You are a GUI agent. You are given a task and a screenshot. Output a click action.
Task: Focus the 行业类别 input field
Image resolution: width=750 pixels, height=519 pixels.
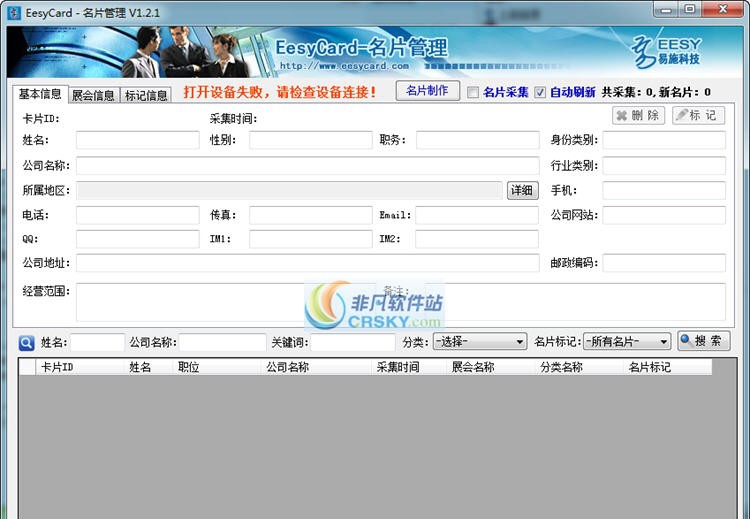click(664, 166)
